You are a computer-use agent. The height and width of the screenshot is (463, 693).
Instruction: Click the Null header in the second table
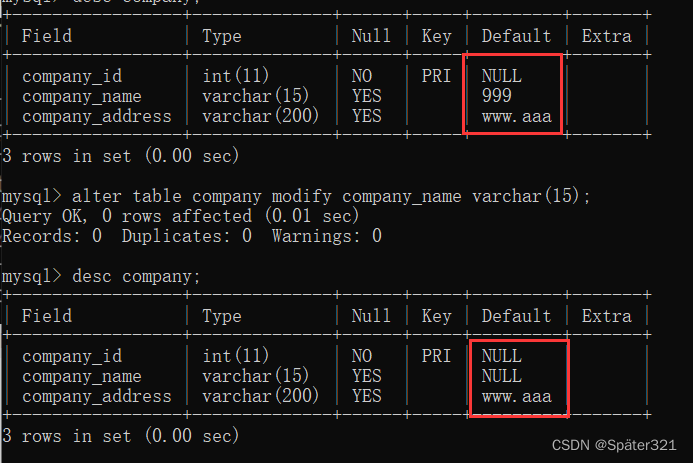coord(371,316)
